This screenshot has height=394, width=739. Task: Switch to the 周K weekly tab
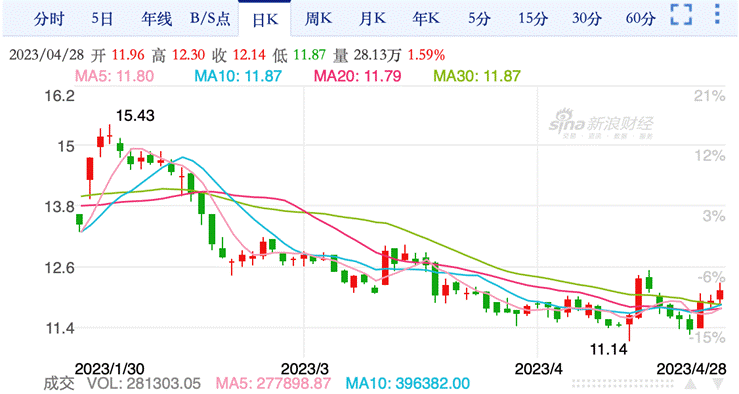pyautogui.click(x=318, y=19)
